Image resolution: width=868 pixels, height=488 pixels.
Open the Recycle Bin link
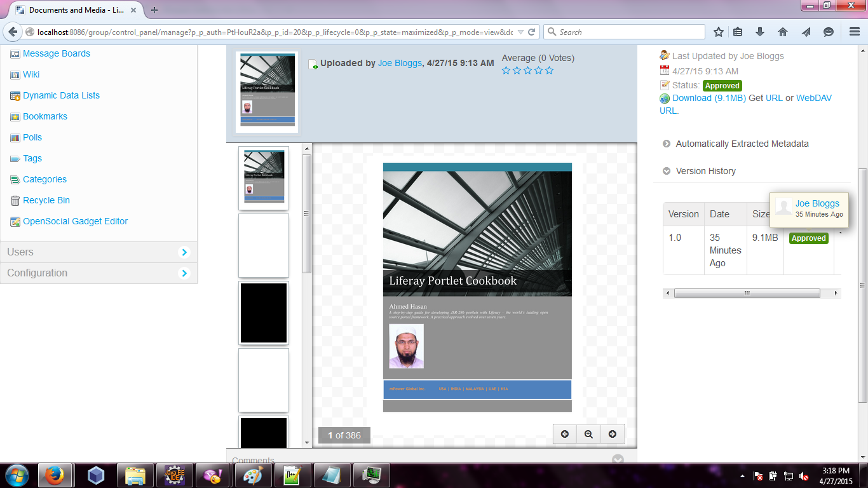tap(46, 200)
